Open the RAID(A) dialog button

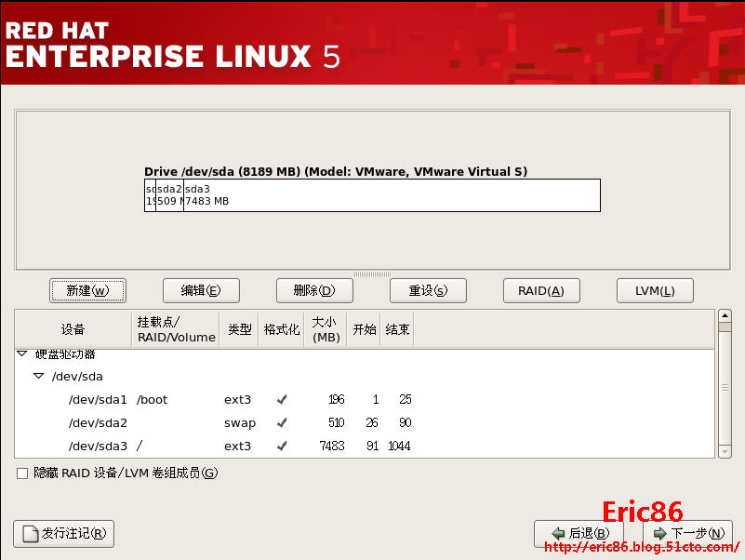541,290
